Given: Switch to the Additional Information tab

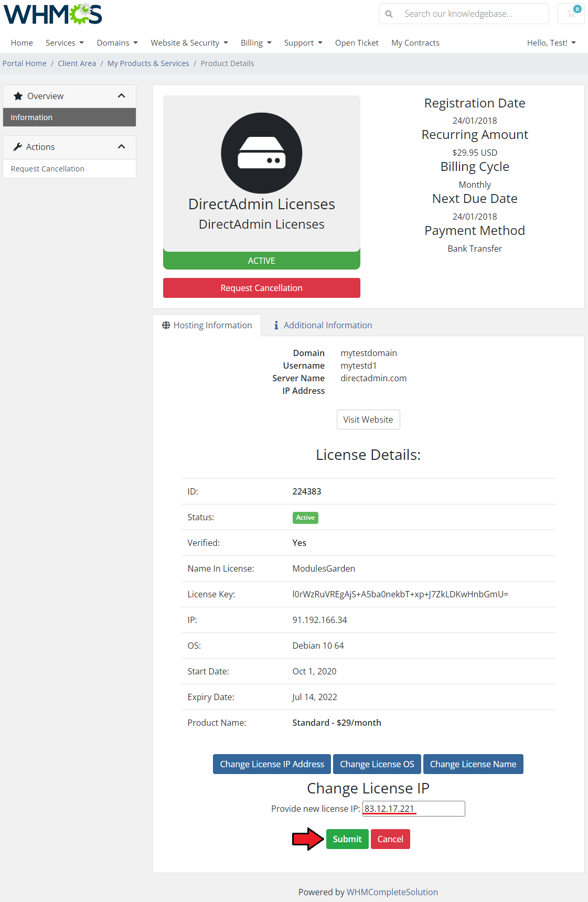Looking at the screenshot, I should (323, 325).
